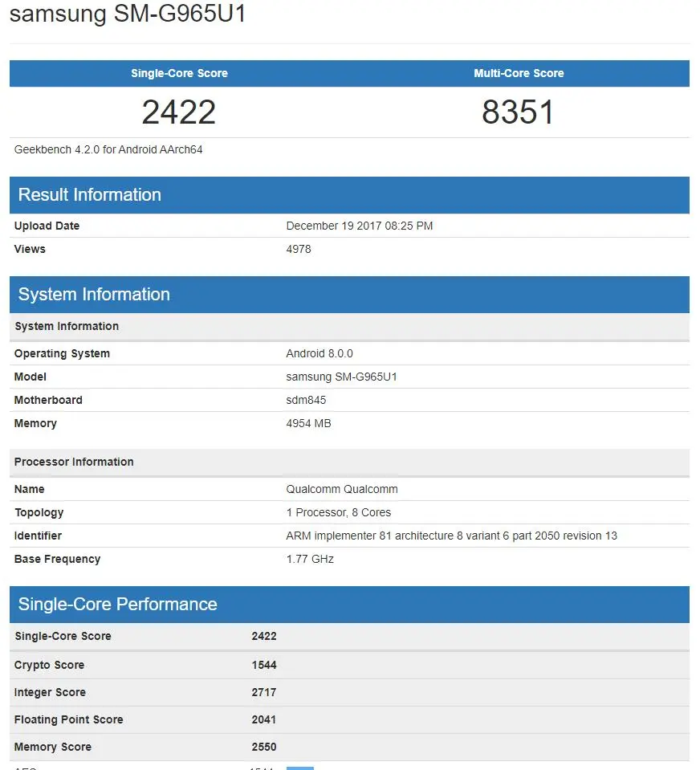
Task: Select the 4978 views value
Action: [299, 249]
